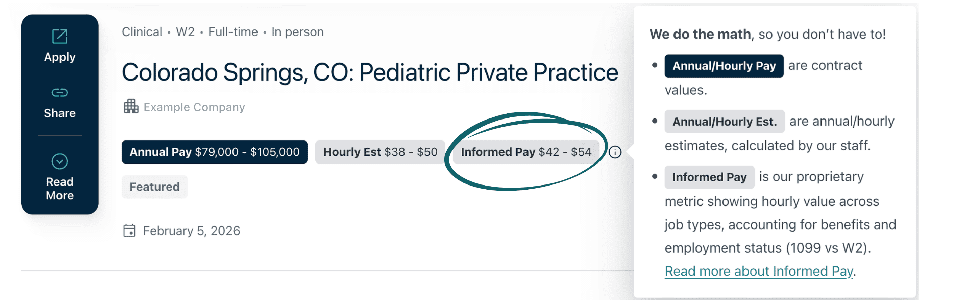Screen dimensions: 980x304
Task: Click the Informed Pay badge in the tooltip
Action: coord(709,177)
